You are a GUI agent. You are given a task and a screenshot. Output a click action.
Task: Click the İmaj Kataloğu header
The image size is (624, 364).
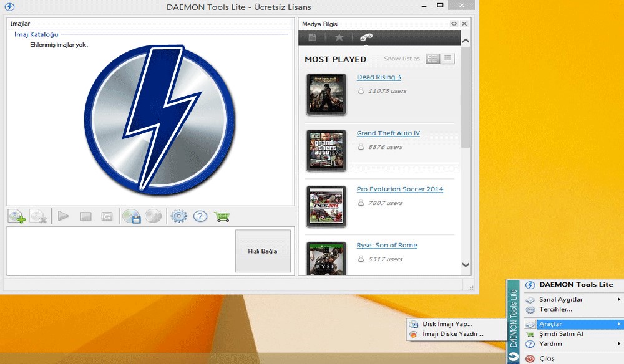pos(36,34)
